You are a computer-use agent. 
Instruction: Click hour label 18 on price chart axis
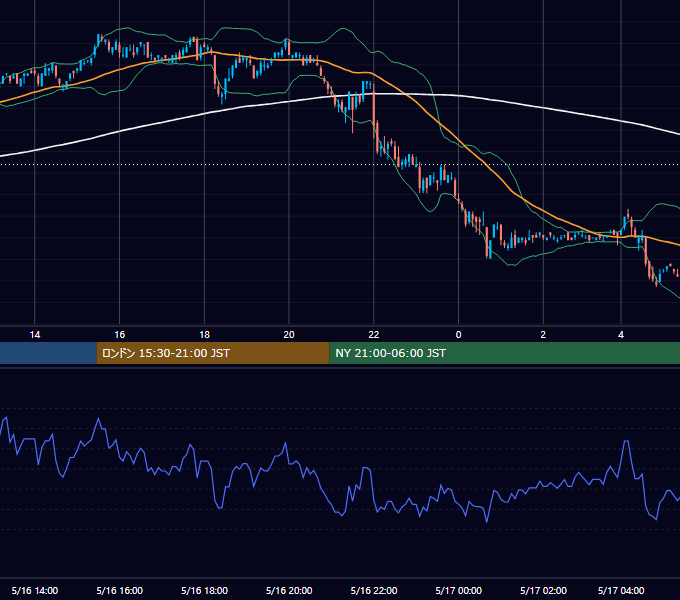pos(204,335)
